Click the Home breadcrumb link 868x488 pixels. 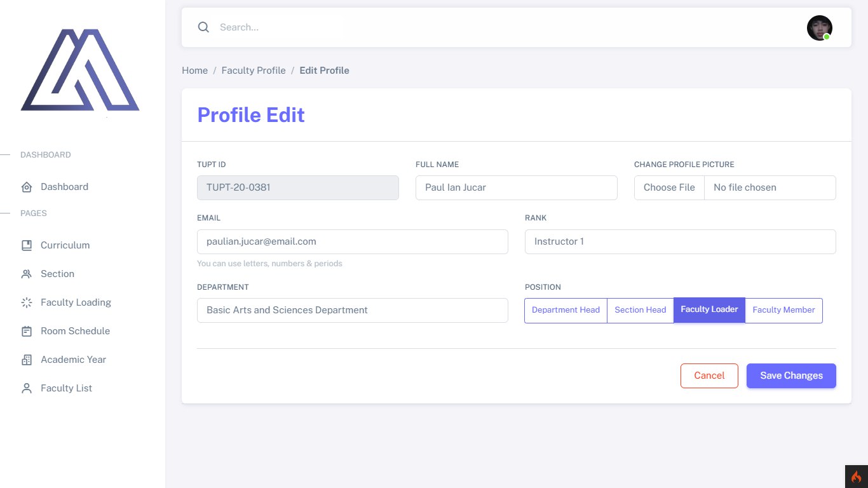click(x=194, y=71)
